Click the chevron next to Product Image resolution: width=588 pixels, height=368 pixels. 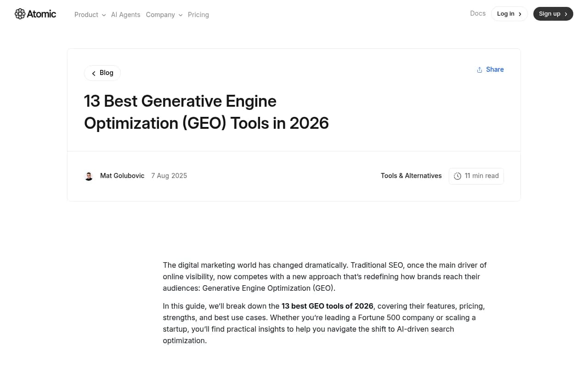pos(104,15)
